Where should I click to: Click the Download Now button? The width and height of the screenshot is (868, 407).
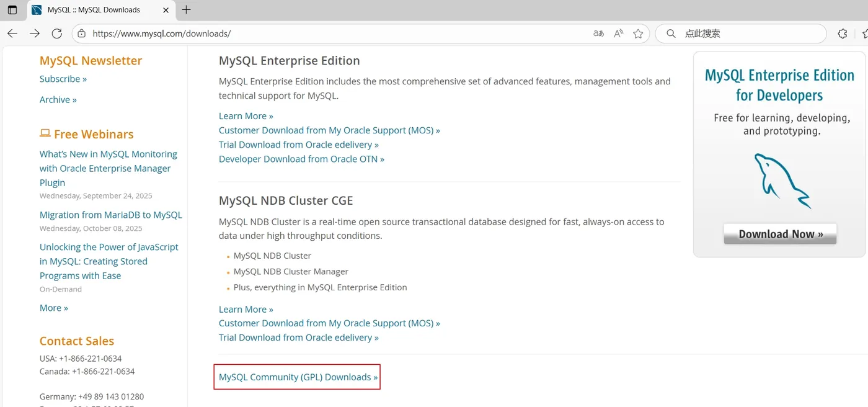pos(780,234)
